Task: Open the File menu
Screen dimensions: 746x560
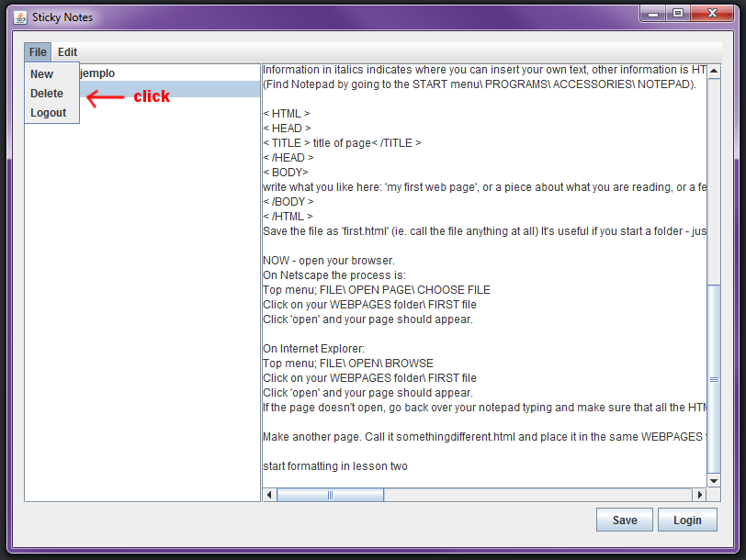Action: (x=38, y=51)
